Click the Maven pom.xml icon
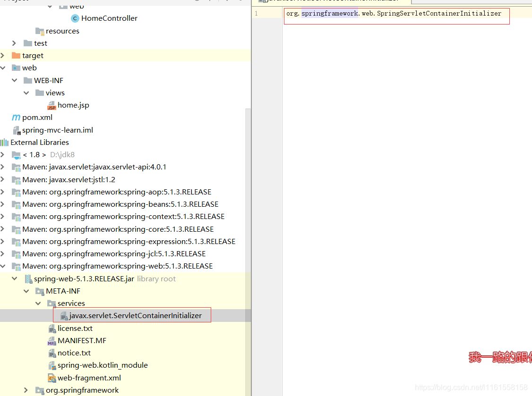532x396 pixels. click(x=16, y=118)
